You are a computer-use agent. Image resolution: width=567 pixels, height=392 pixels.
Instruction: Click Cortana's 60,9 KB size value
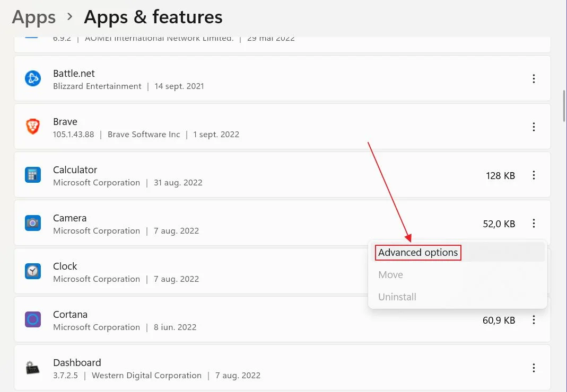pos(499,320)
